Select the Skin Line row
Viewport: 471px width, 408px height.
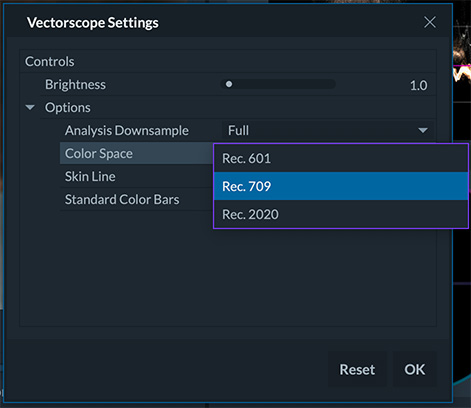[137, 176]
